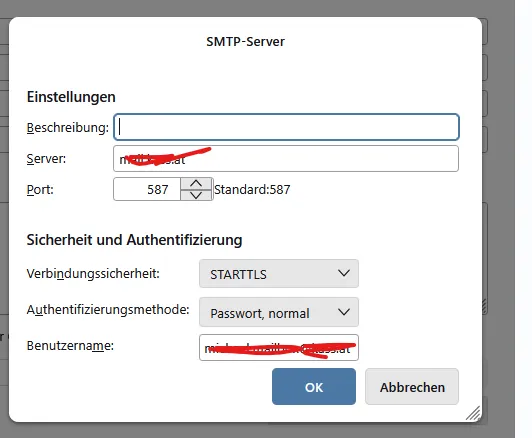Screen dimensions: 532x438
Task: Open the 'Passwort, normal' authentication dropdown
Action: coord(279,312)
